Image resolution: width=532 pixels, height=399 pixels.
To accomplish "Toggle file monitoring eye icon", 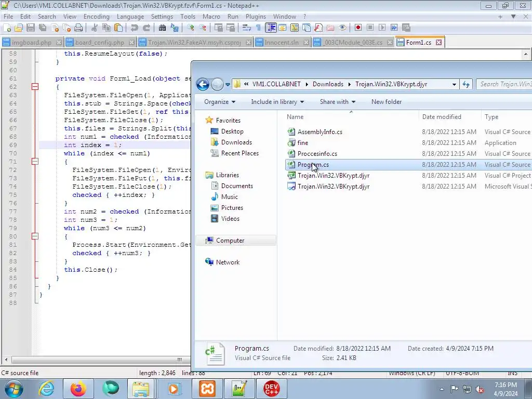I will click(x=342, y=28).
